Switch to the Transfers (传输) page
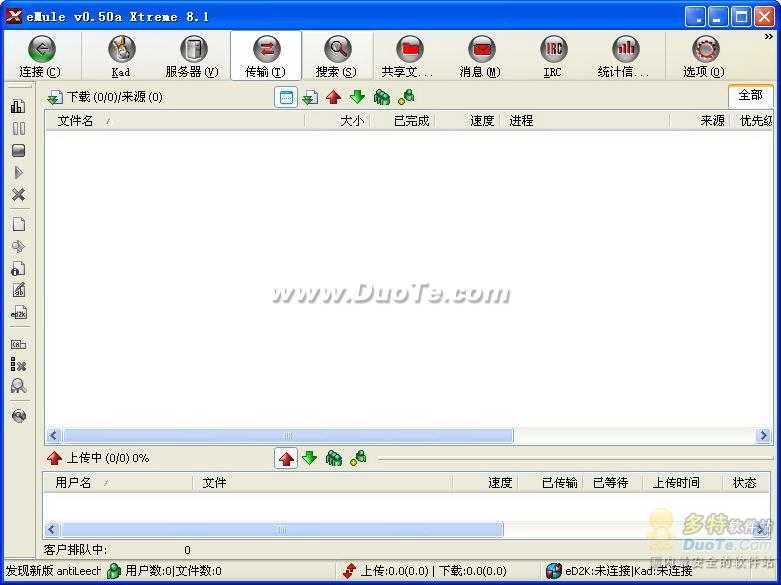The height and width of the screenshot is (585, 781). tap(265, 55)
